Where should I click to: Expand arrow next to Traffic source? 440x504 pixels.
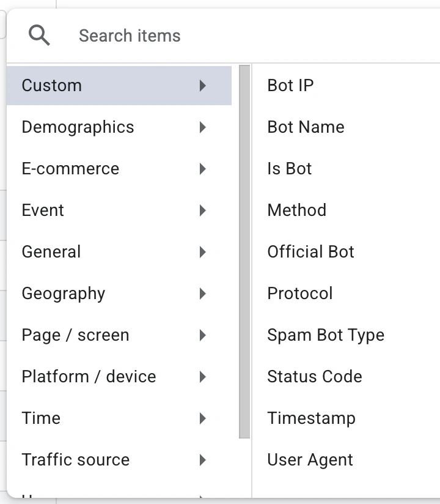click(203, 460)
